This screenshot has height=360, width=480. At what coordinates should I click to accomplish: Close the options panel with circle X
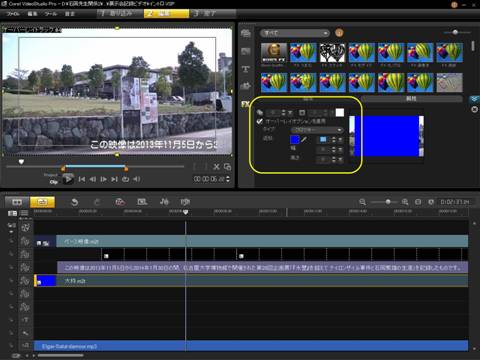coord(474,109)
